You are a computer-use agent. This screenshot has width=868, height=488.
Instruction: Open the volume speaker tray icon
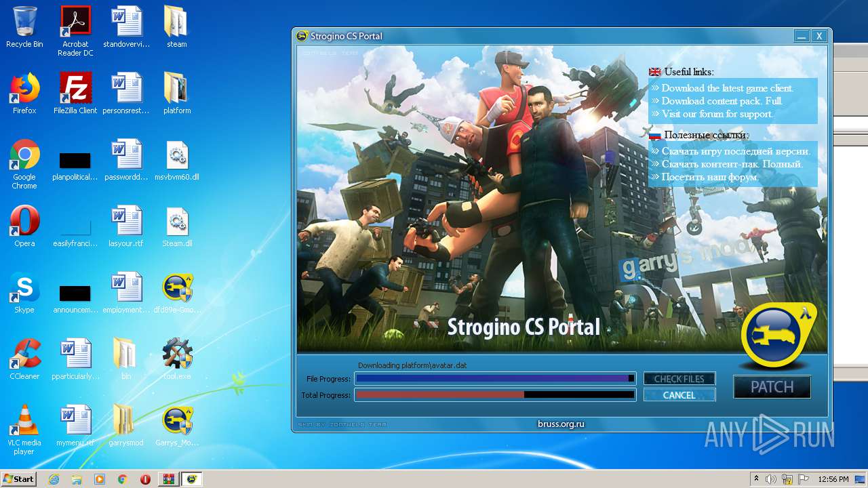tap(771, 479)
